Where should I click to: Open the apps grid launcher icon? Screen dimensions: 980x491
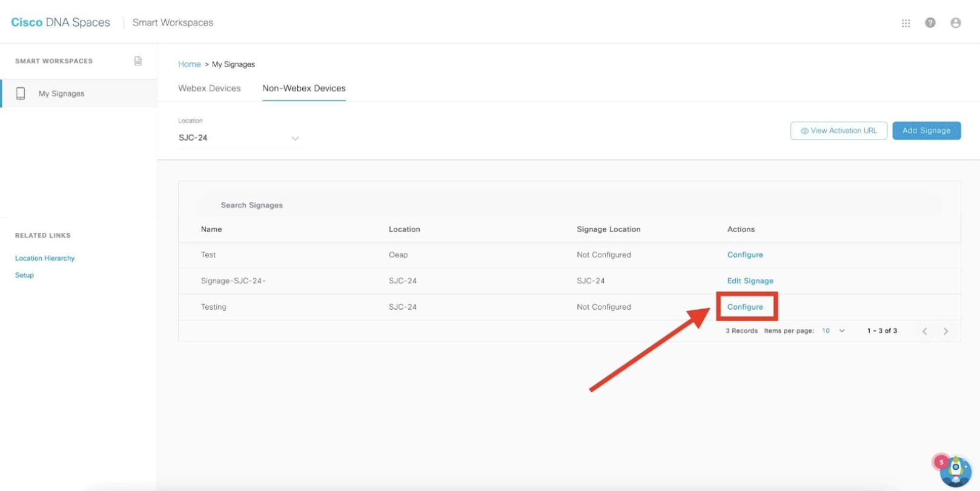click(x=906, y=23)
